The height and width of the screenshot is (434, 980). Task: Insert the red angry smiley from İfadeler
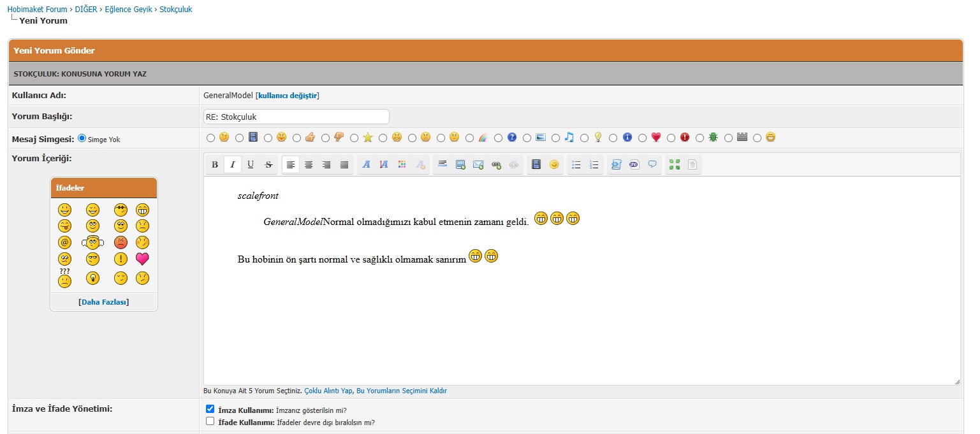(121, 242)
